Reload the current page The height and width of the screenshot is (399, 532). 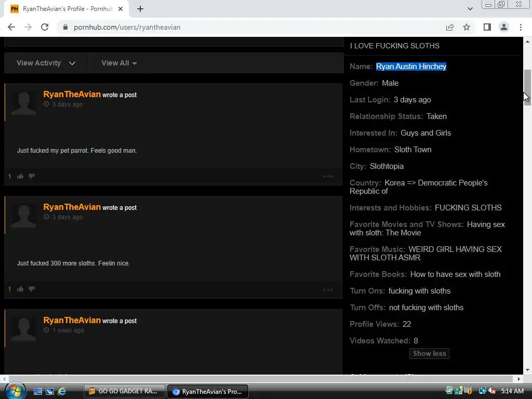click(x=45, y=27)
